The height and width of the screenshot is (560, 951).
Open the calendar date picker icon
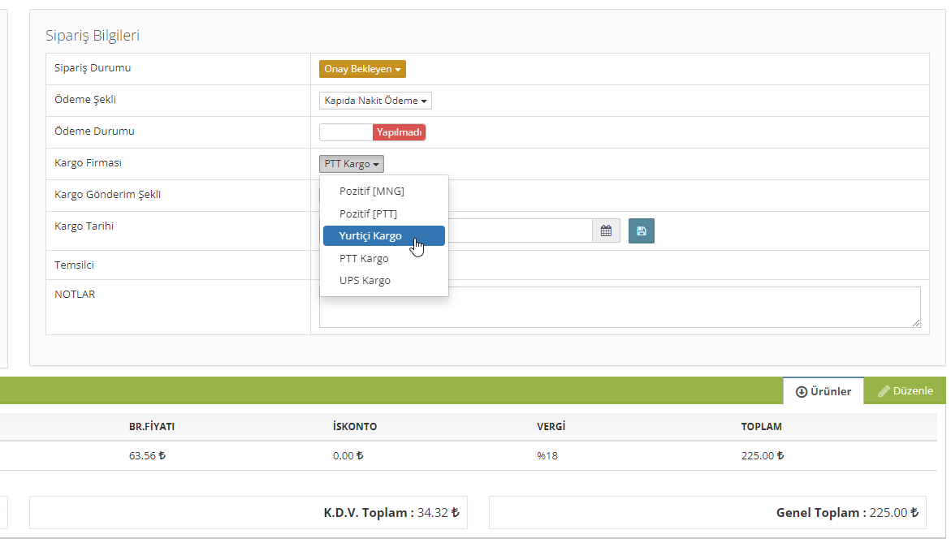(606, 231)
